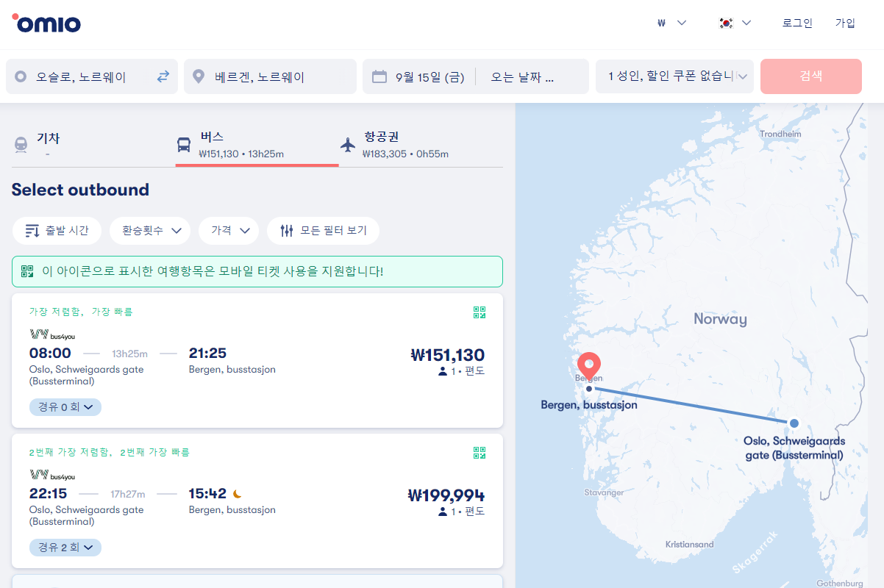
Task: Click the South Korea flag icon
Action: click(726, 23)
